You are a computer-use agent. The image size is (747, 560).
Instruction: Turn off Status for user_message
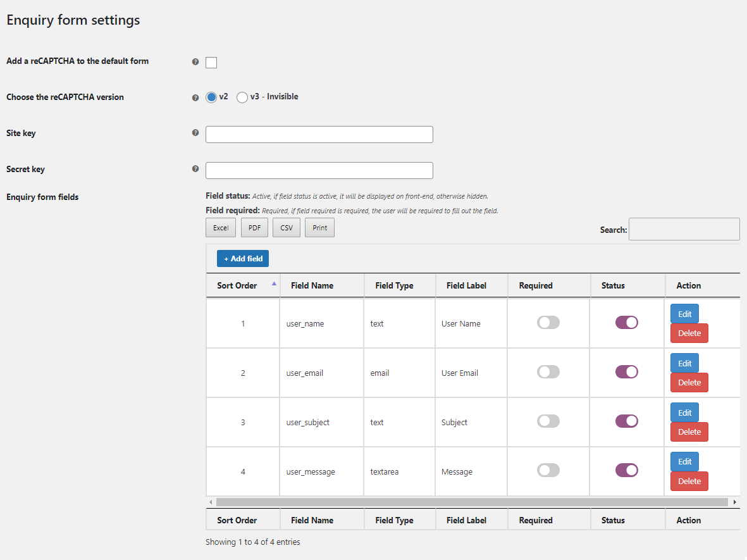click(x=626, y=470)
